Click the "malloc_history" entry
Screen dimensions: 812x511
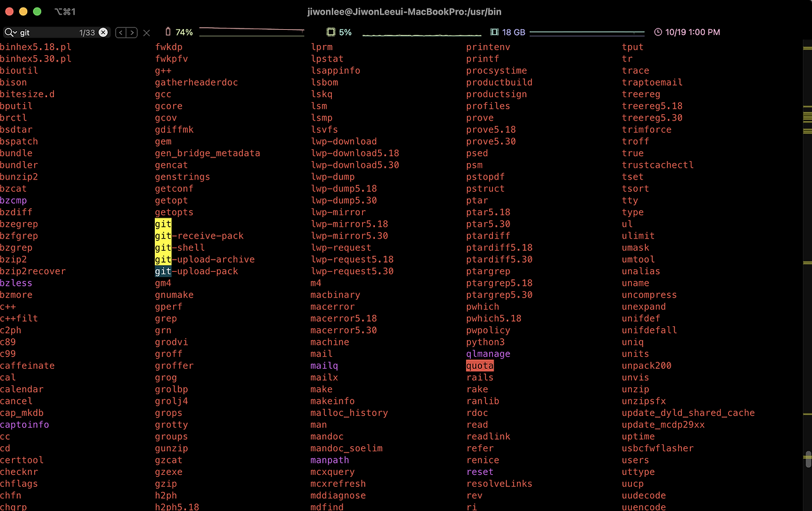tap(349, 413)
